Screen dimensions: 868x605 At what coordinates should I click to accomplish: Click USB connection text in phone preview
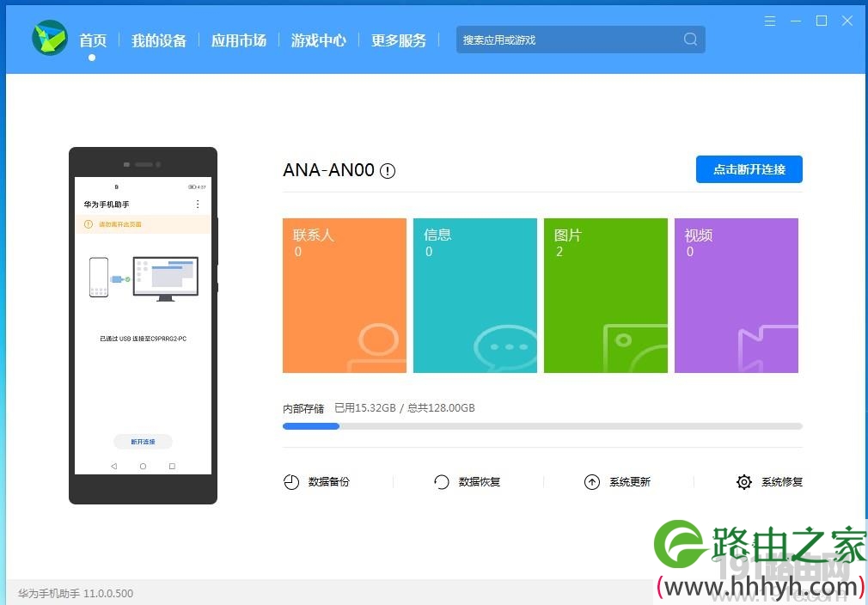(143, 339)
